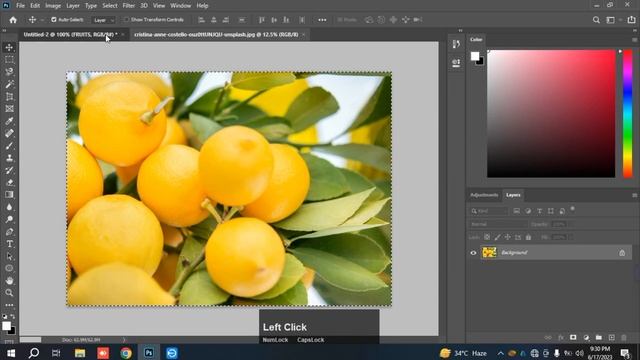Open the File menu

(x=20, y=6)
